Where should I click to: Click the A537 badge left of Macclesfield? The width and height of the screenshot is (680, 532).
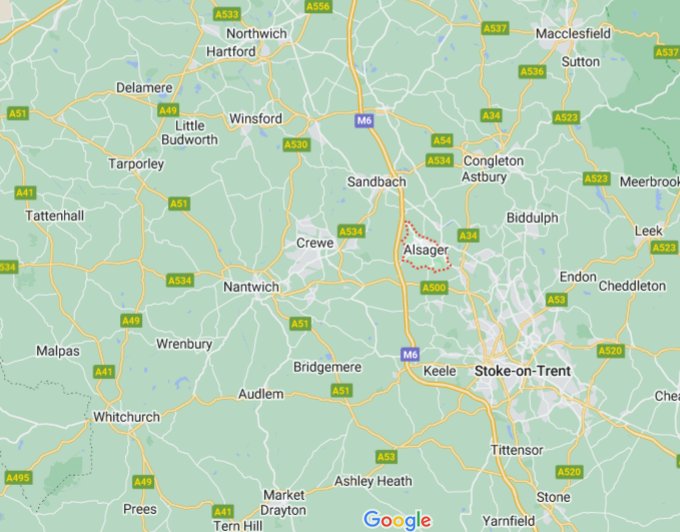[495, 29]
